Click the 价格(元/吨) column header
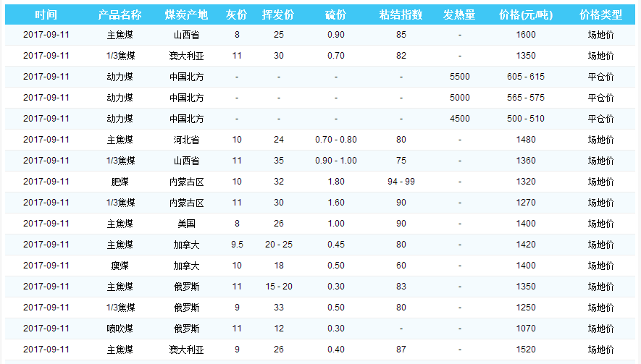 click(527, 15)
